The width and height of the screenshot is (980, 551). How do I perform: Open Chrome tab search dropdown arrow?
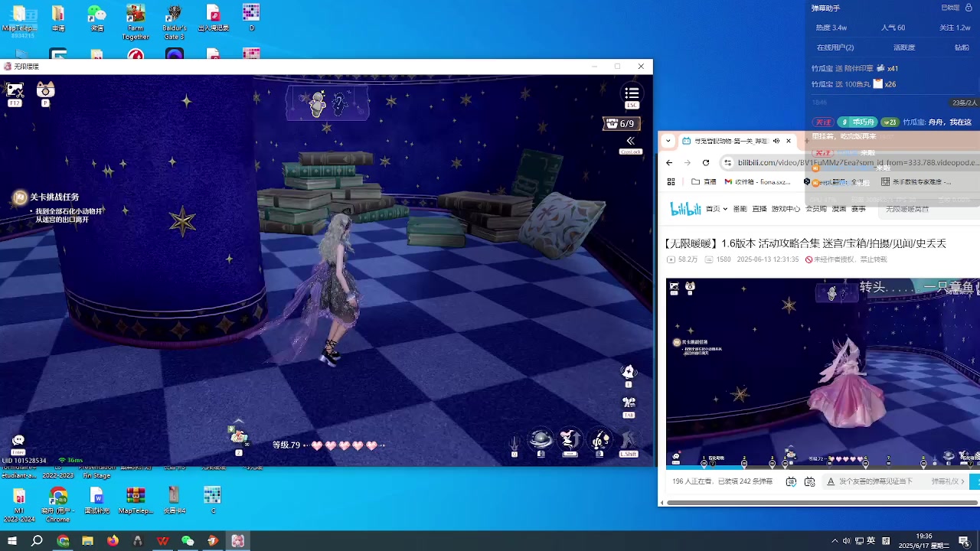668,141
